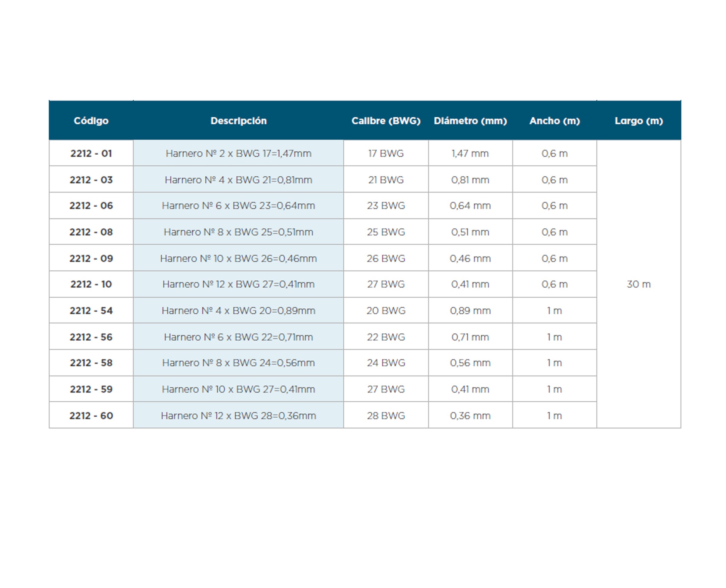
Task: Click 1 m width in row 2212 - 58
Action: (x=554, y=363)
